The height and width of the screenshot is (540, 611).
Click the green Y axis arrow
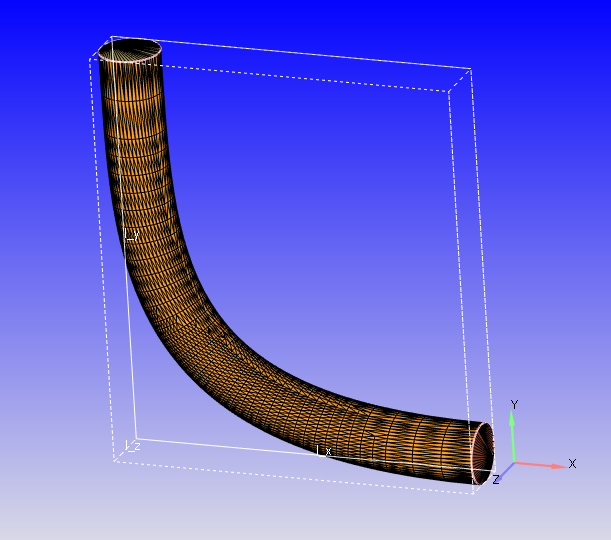(513, 436)
